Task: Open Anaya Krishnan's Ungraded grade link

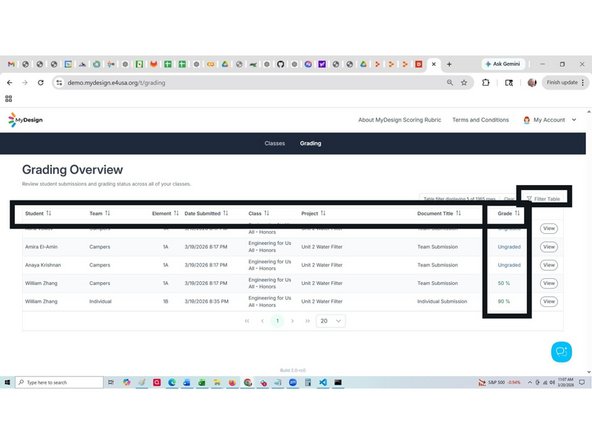Action: click(x=509, y=265)
